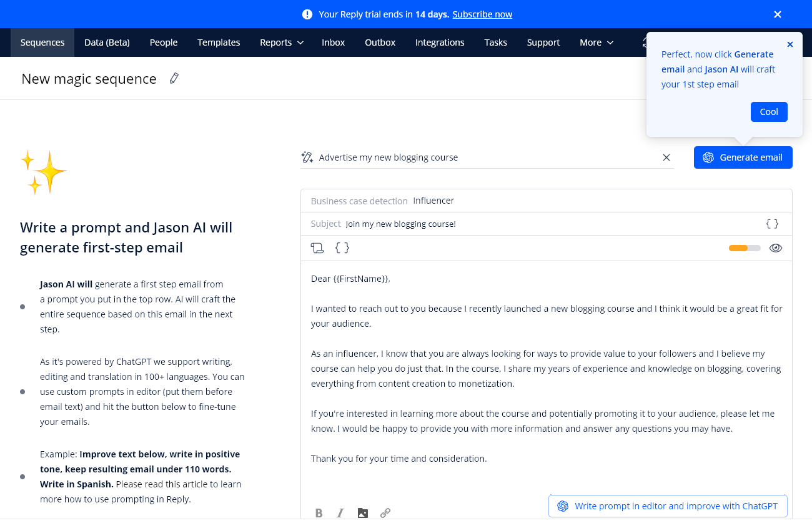The width and height of the screenshot is (812, 523).
Task: Click the Cool button in the tooltip
Action: [x=769, y=111]
